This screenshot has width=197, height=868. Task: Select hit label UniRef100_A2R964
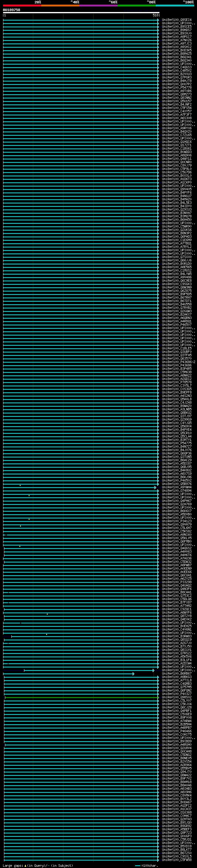point(177,765)
